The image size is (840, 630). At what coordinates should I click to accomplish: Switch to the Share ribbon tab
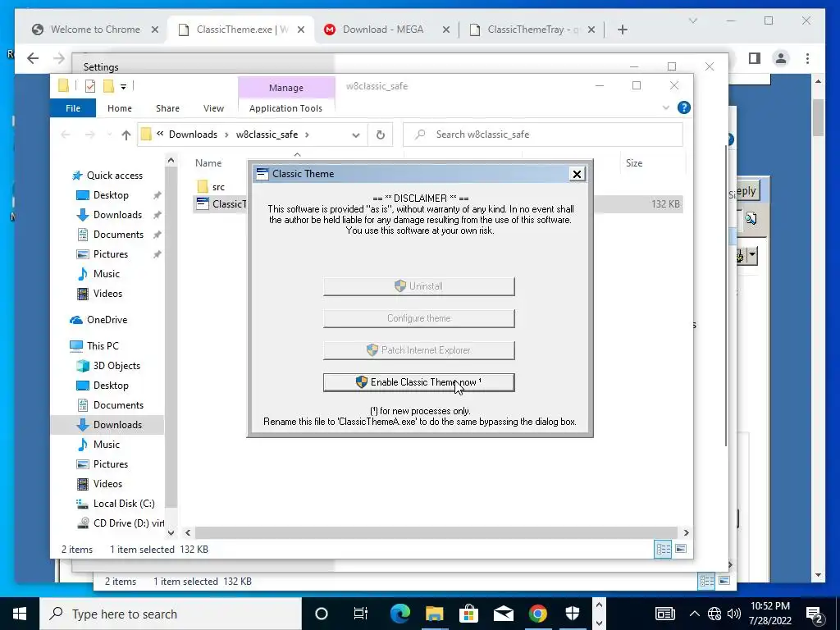pyautogui.click(x=167, y=108)
